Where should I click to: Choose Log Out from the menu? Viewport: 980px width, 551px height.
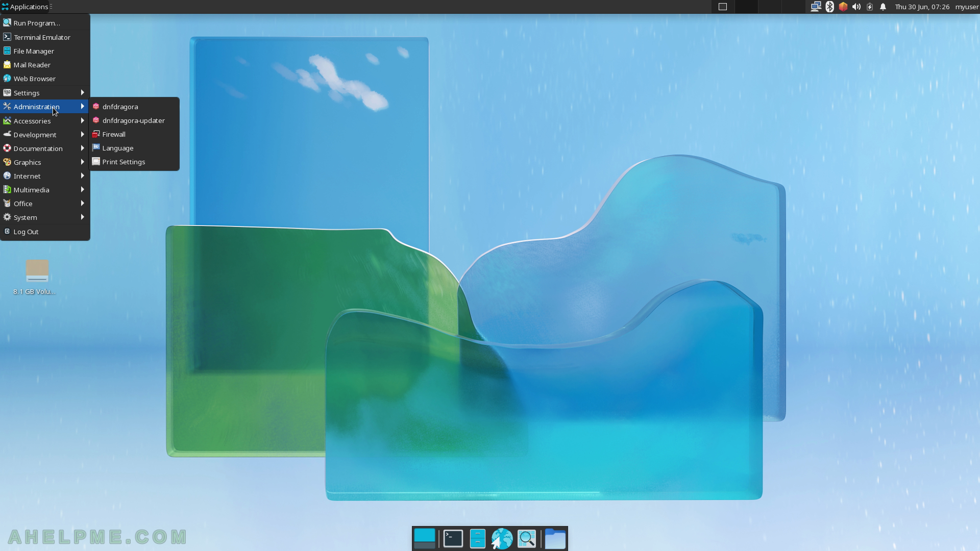click(45, 232)
